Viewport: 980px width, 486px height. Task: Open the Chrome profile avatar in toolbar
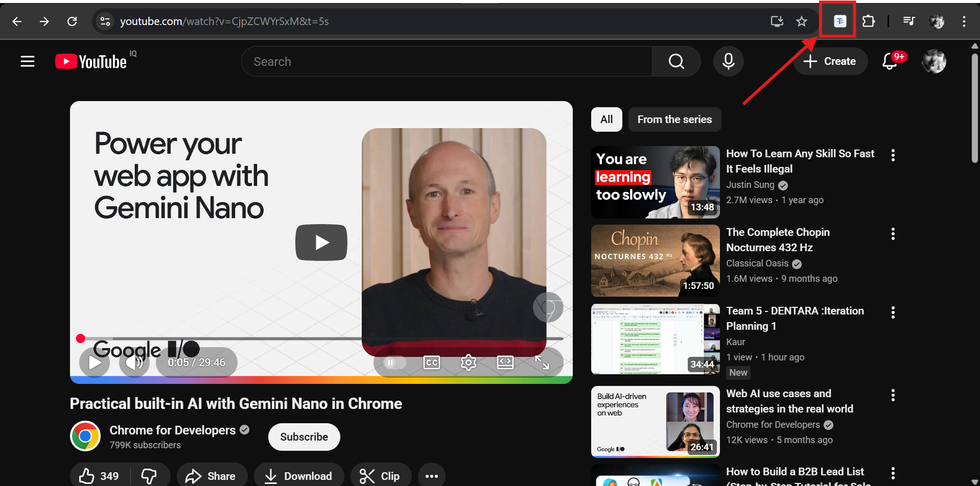tap(937, 21)
